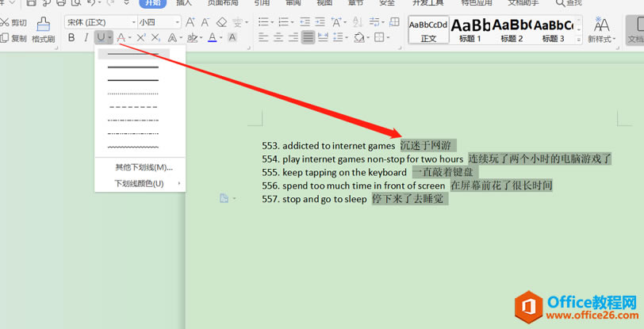The height and width of the screenshot is (329, 644).
Task: Click the bulleted list icon
Action: pos(263,22)
